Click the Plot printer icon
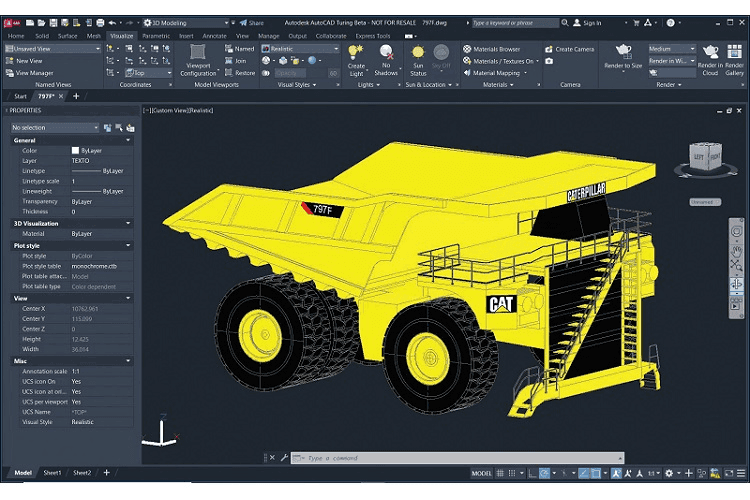750x500 pixels. coord(100,22)
